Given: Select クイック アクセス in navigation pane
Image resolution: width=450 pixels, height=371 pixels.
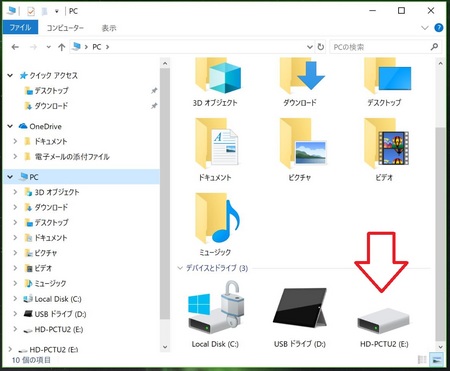Looking at the screenshot, I should click(53, 76).
